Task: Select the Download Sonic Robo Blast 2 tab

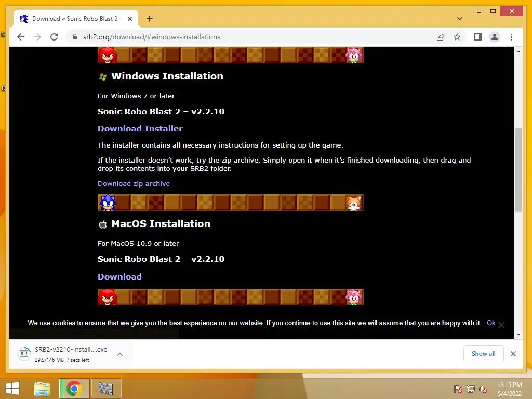Action: (x=76, y=19)
